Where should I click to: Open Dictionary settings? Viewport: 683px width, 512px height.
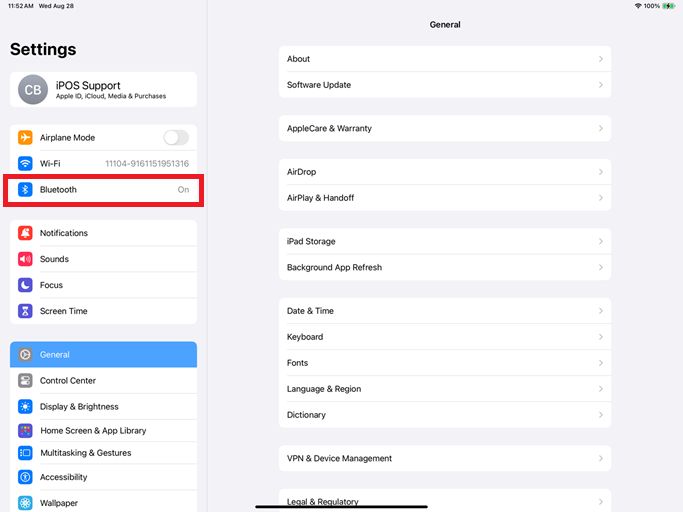click(445, 415)
